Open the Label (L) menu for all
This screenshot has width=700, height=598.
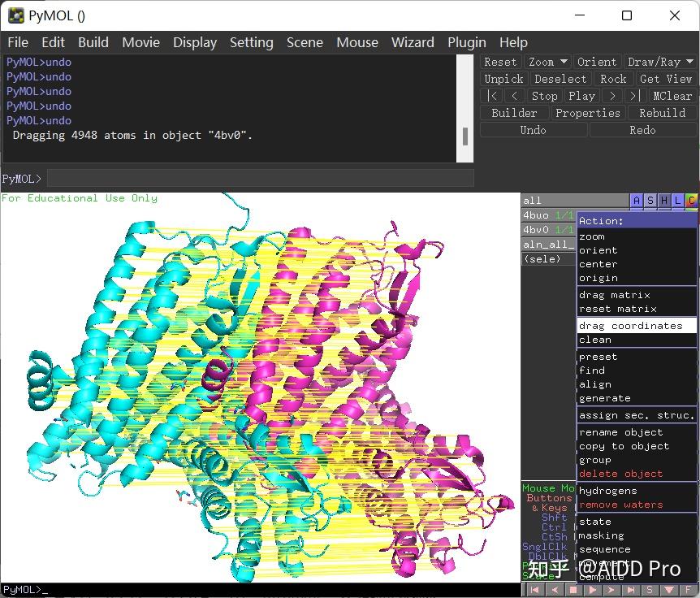point(678,201)
